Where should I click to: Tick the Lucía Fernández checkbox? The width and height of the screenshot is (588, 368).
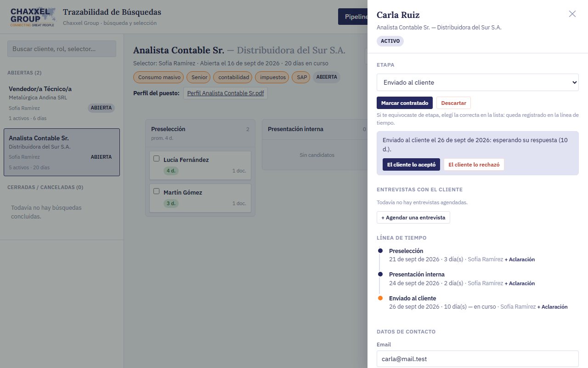[156, 159]
